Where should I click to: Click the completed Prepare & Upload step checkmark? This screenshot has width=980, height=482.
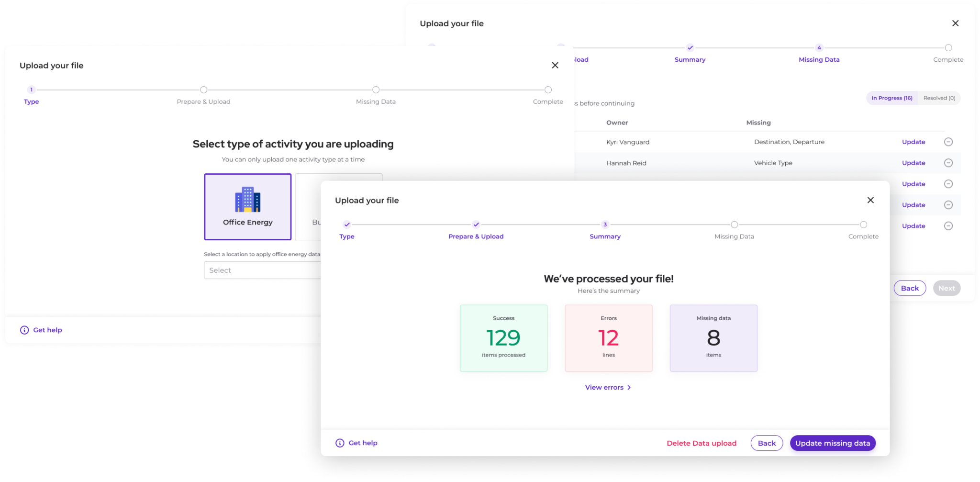click(x=476, y=224)
